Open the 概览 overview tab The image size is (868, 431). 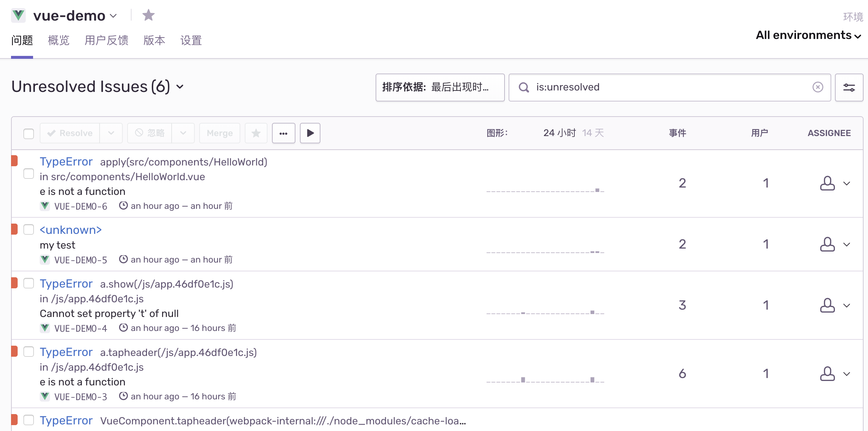tap(59, 40)
